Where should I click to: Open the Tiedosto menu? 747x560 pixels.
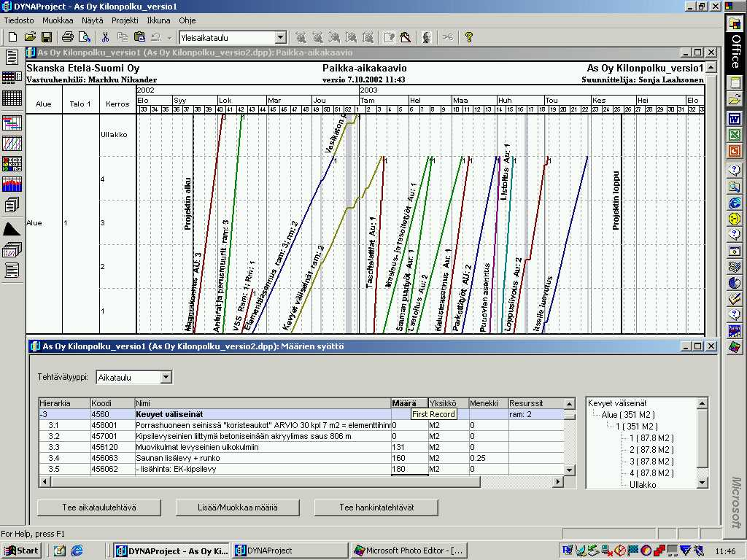coord(19,20)
